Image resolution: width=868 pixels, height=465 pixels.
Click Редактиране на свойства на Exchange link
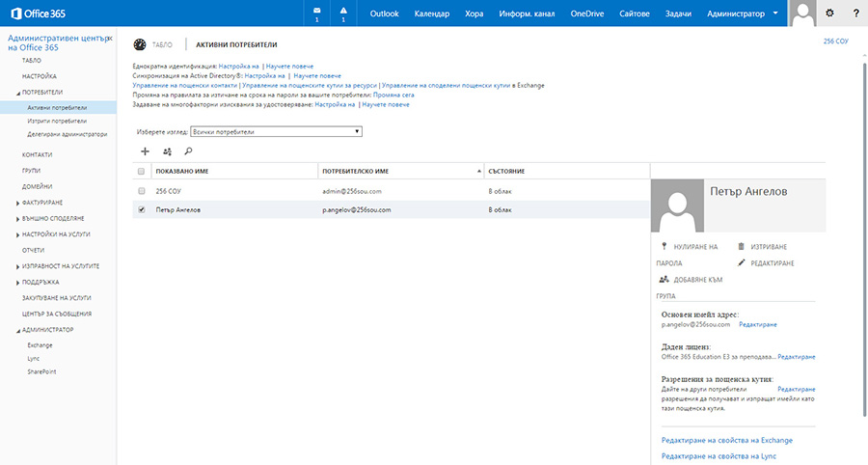727,441
